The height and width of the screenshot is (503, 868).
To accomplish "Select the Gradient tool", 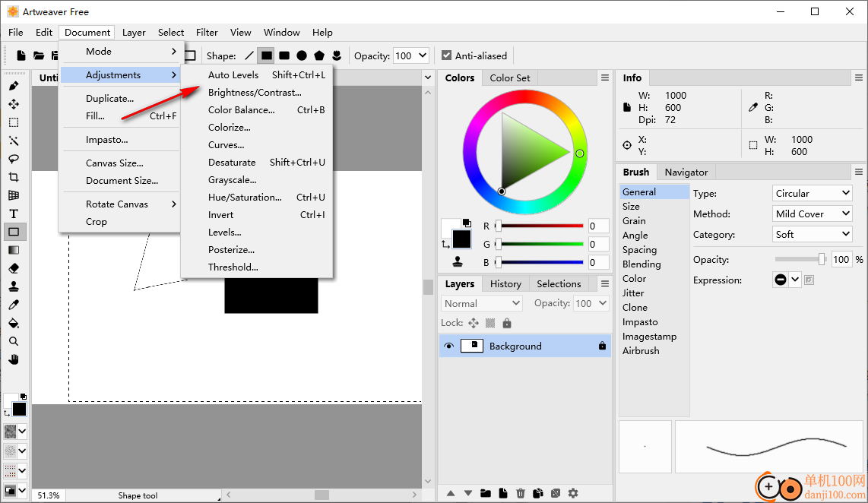I will (14, 250).
